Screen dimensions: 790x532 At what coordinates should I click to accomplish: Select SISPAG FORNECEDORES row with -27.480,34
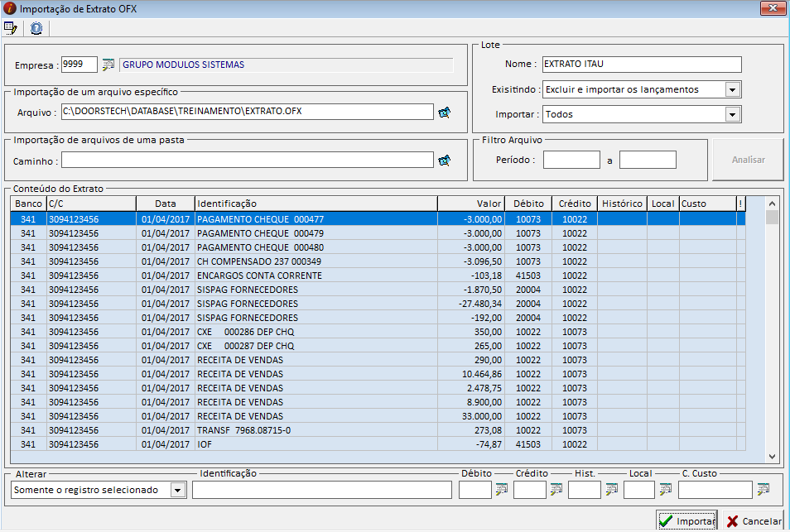(378, 304)
